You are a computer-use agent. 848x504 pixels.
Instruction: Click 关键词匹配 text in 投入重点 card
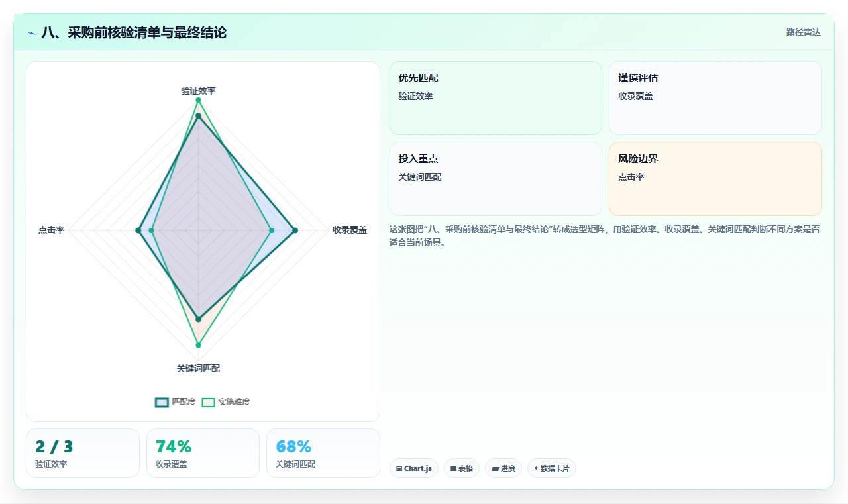coord(420,177)
